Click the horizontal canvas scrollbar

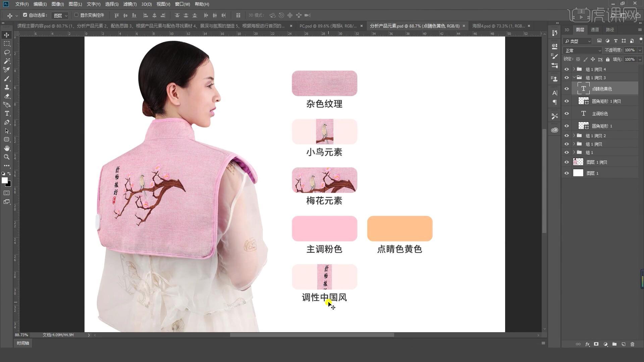312,335
